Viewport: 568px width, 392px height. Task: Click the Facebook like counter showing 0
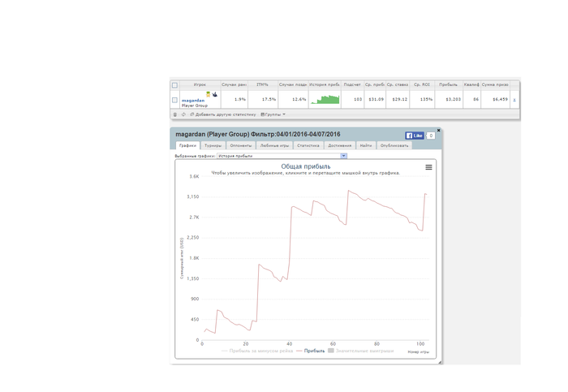431,136
